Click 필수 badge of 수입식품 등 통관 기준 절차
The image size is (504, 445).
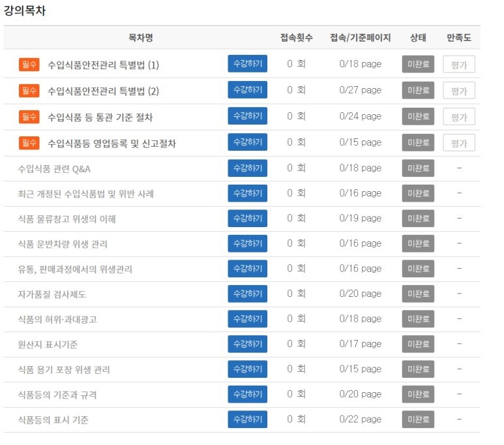coord(29,117)
